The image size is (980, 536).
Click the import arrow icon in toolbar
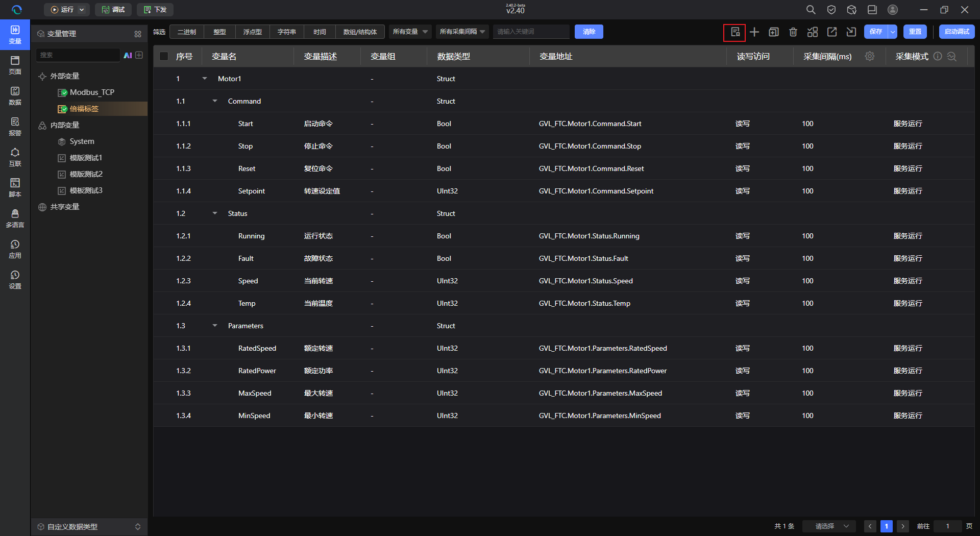[x=851, y=32]
